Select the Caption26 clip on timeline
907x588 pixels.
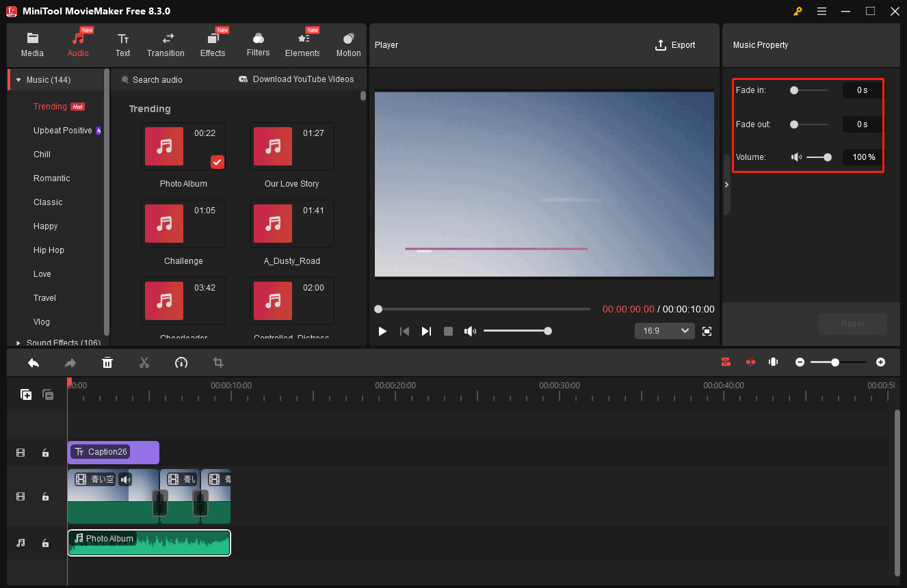coord(114,452)
